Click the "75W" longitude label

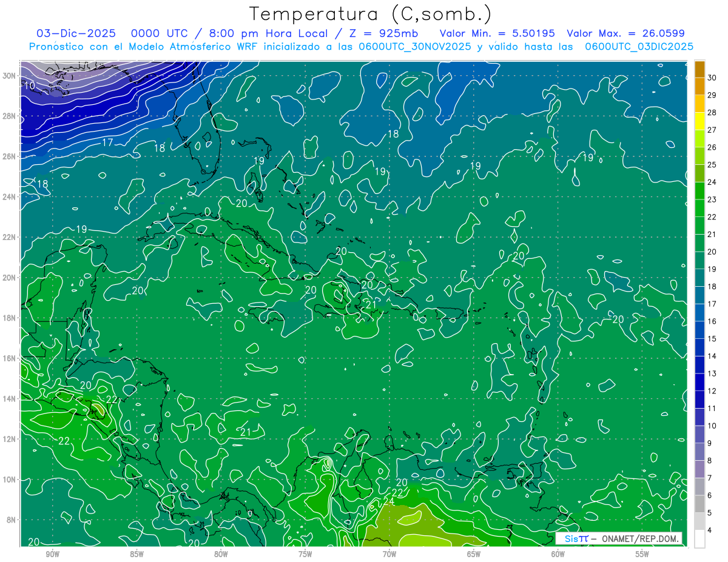point(305,554)
